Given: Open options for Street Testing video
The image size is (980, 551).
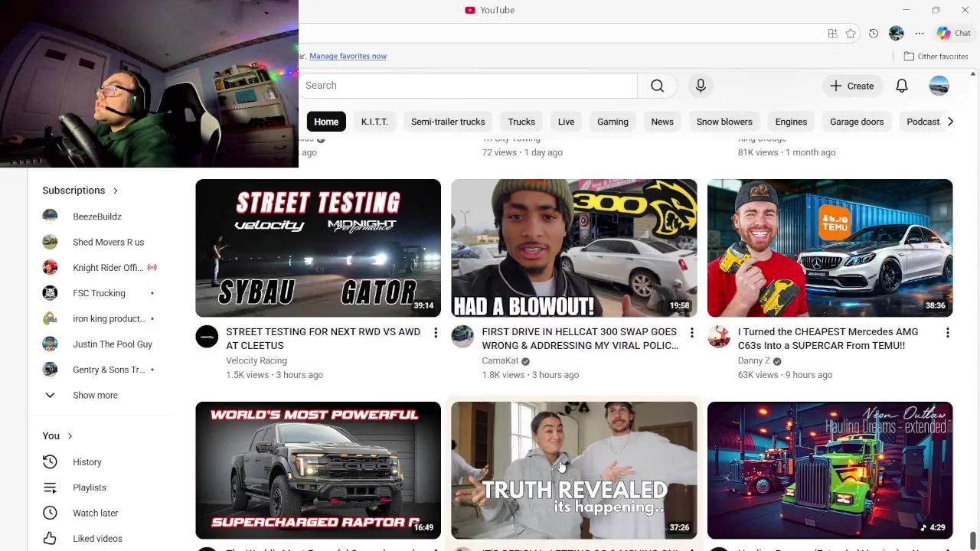Looking at the screenshot, I should pyautogui.click(x=436, y=333).
